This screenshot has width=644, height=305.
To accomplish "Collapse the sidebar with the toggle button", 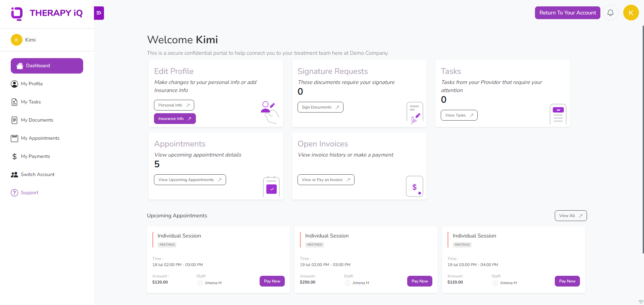I will coord(99,13).
